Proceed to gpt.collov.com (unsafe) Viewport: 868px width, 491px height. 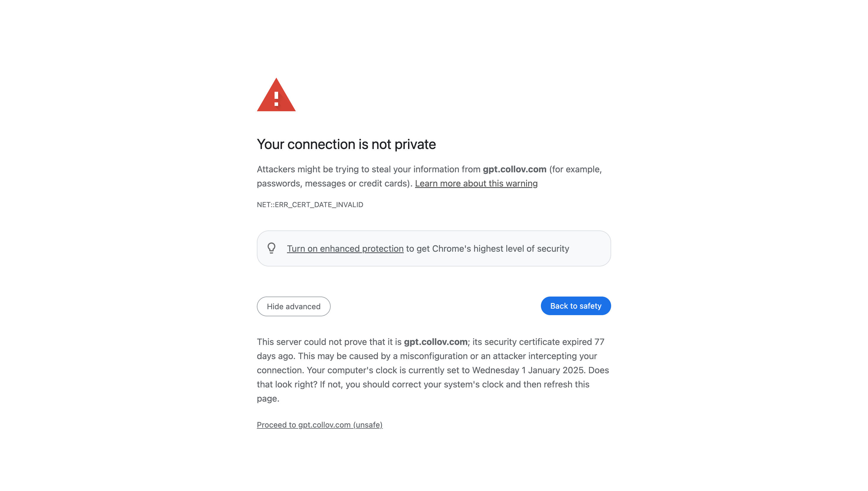pyautogui.click(x=319, y=425)
